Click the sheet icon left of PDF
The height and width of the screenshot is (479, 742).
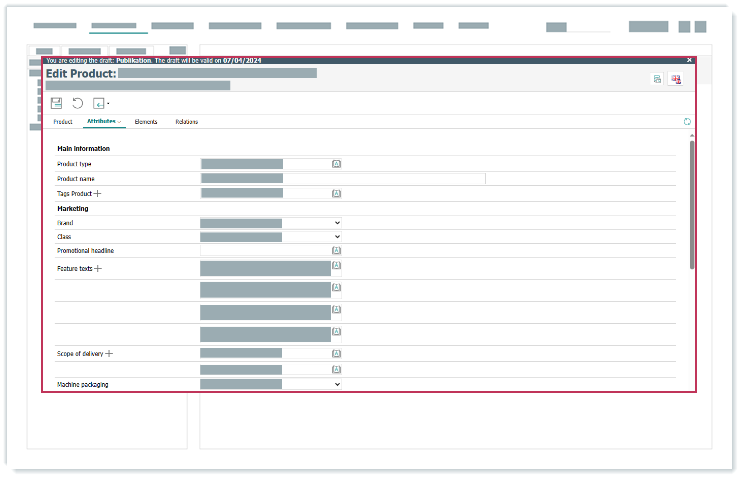click(657, 79)
